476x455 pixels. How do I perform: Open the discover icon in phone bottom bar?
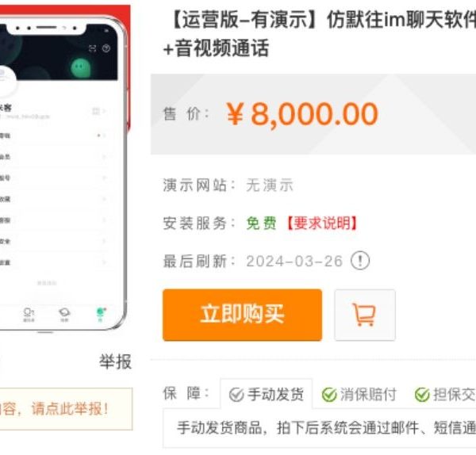(x=64, y=315)
